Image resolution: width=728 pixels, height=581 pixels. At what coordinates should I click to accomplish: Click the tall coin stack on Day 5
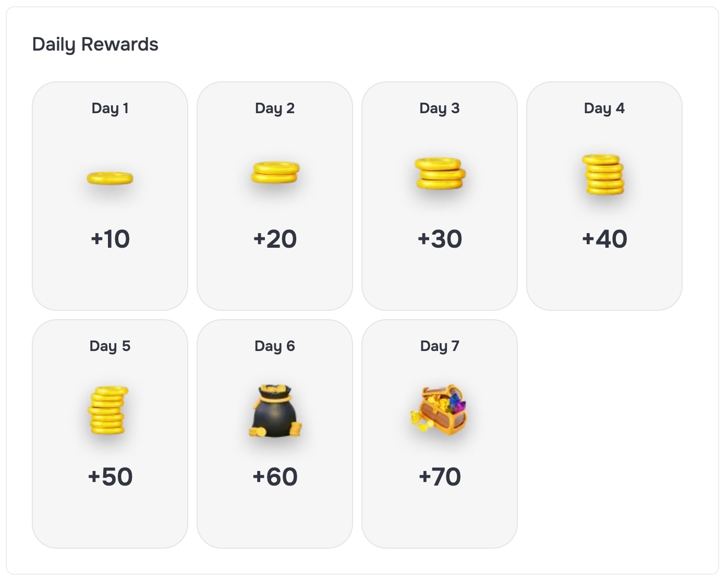click(110, 411)
